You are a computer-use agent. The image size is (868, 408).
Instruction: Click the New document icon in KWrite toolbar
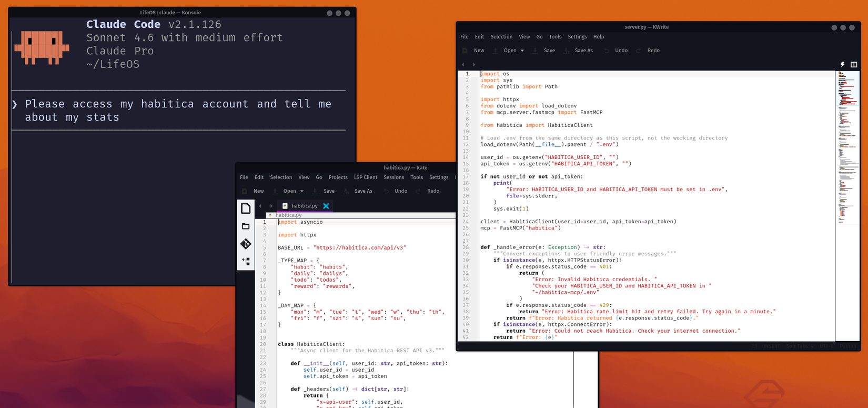(465, 51)
